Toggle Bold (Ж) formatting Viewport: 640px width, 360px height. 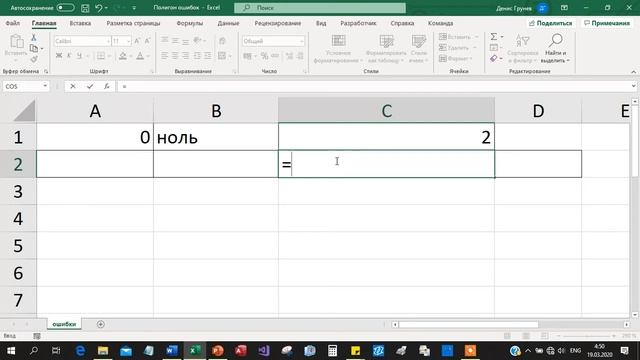59,56
